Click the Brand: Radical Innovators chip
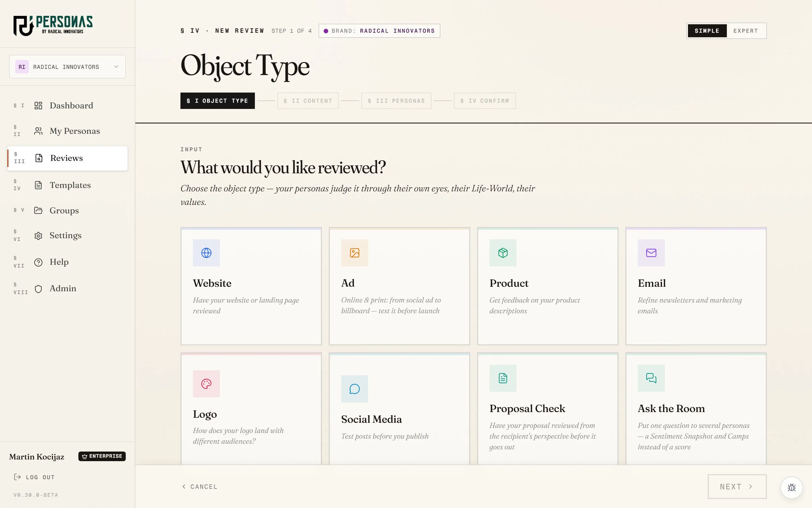This screenshot has width=812, height=508. (379, 31)
